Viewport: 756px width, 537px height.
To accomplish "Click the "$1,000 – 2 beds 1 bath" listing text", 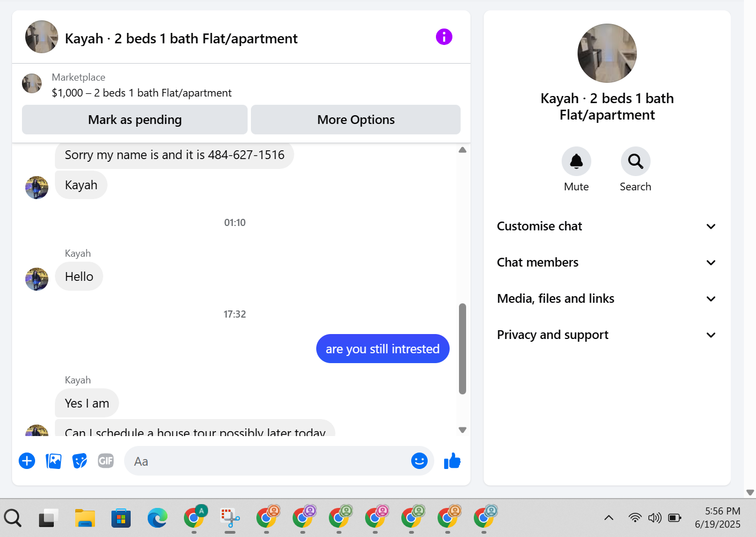I will click(x=142, y=93).
